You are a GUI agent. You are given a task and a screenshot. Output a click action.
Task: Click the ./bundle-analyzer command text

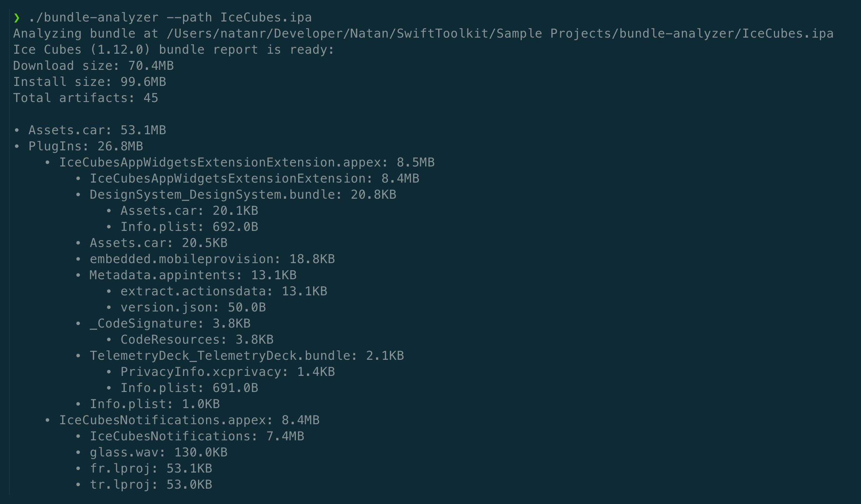(x=93, y=18)
